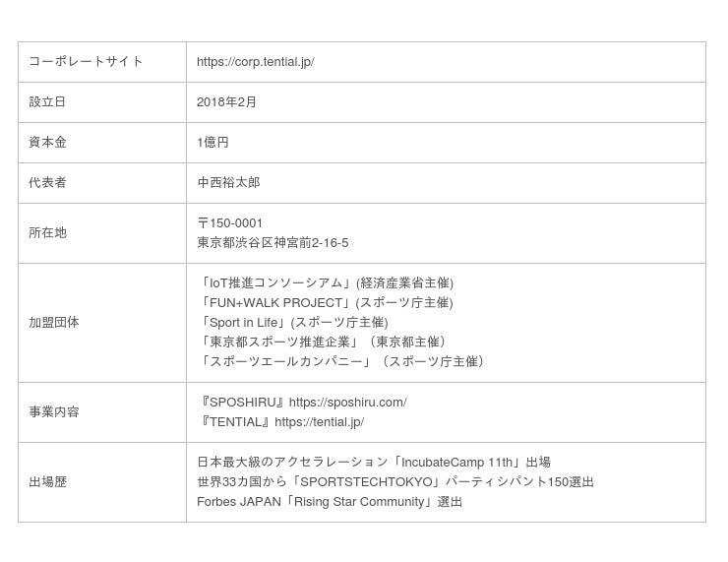Click the FUN+WALK PROJECT entry
Viewport: 728px width, 562px height.
click(325, 303)
